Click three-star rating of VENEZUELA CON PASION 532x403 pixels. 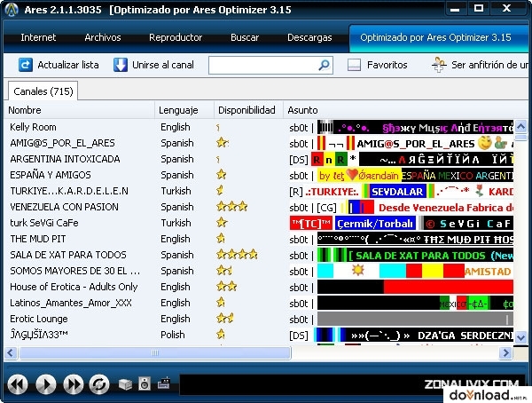[232, 207]
